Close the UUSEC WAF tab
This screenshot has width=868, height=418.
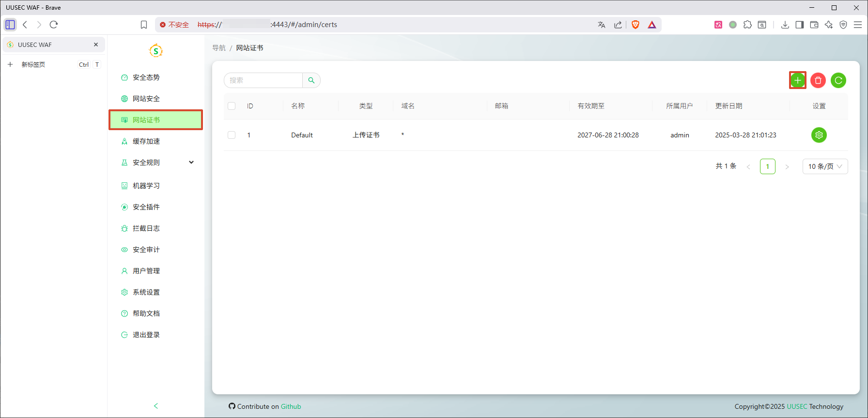click(x=96, y=45)
